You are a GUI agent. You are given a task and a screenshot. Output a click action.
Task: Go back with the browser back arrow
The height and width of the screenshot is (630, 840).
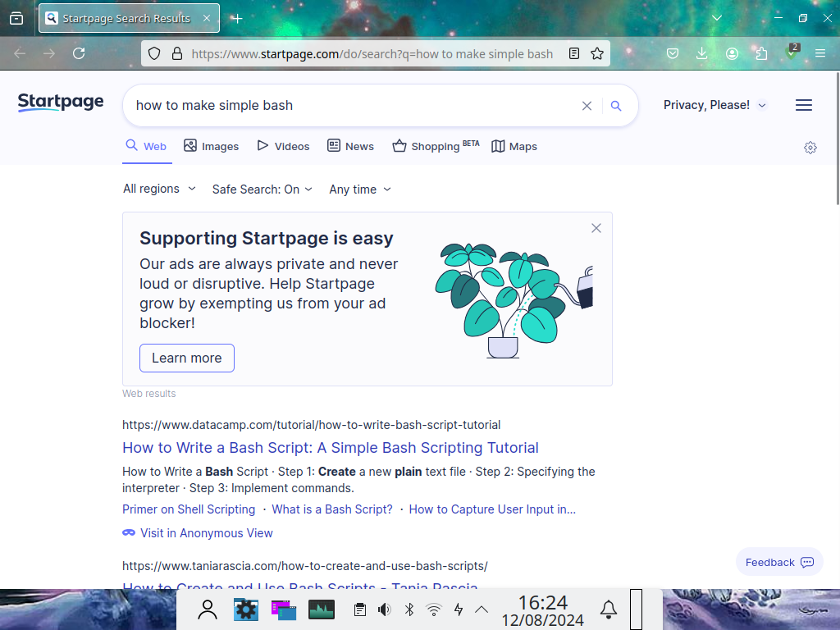click(x=20, y=53)
